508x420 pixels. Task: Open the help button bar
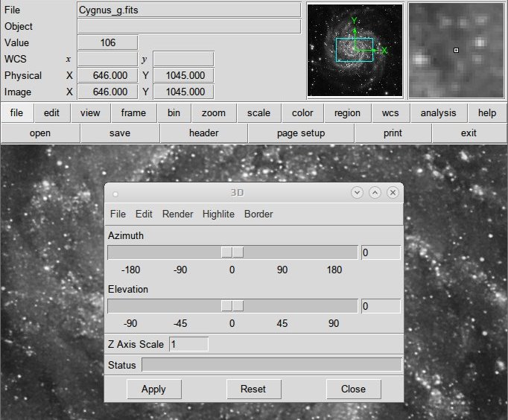tap(487, 113)
